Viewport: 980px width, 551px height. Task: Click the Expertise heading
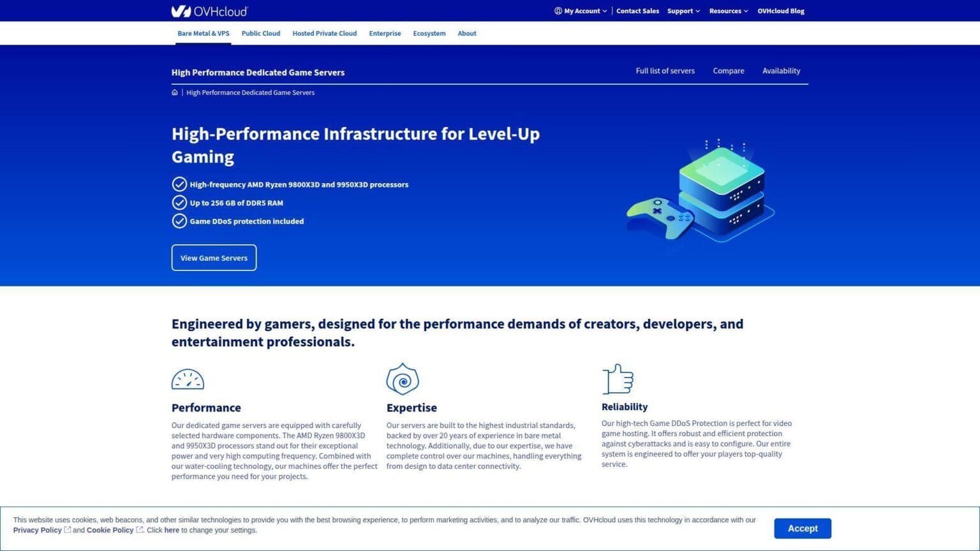412,408
